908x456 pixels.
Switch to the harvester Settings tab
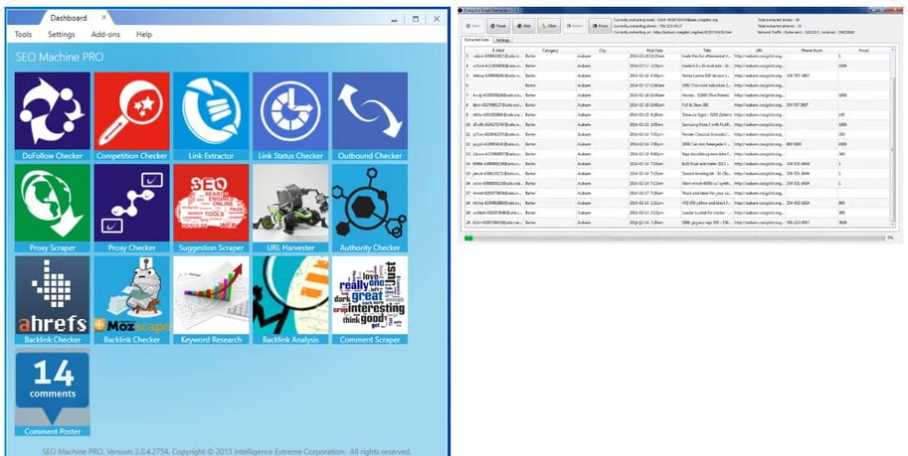click(503, 40)
